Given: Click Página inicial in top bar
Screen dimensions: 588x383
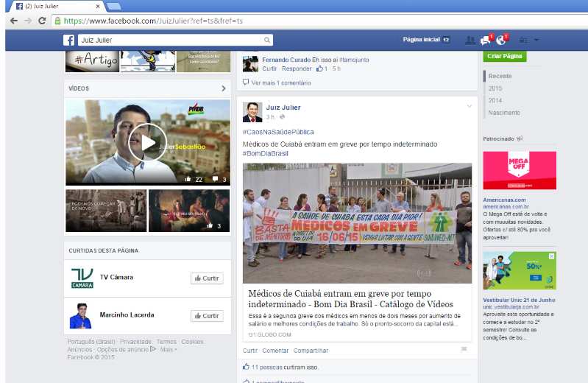Looking at the screenshot, I should pos(421,40).
